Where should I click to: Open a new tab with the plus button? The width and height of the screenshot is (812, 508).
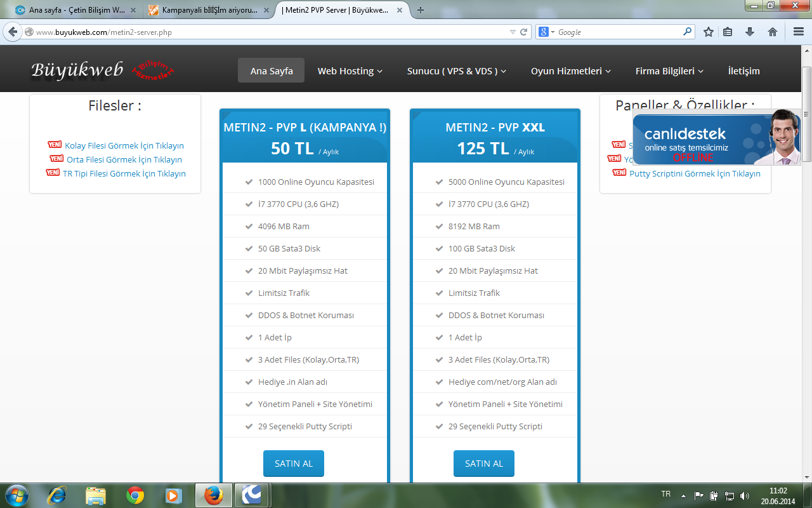[x=421, y=10]
